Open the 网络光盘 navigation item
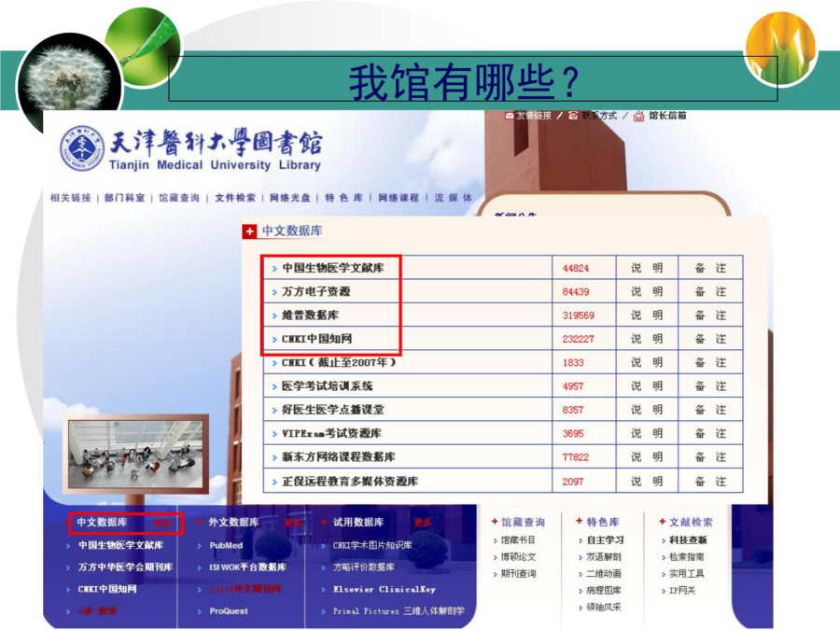840x630 pixels. coord(290,198)
